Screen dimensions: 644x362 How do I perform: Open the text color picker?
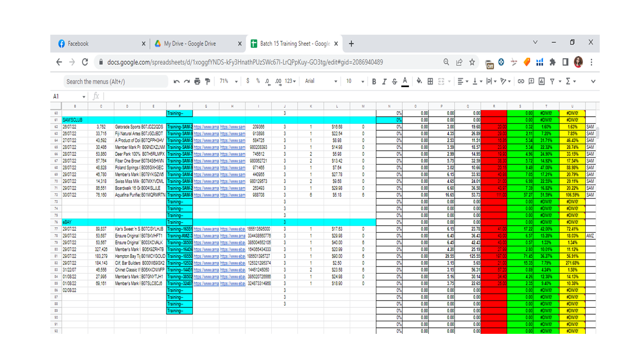click(405, 81)
